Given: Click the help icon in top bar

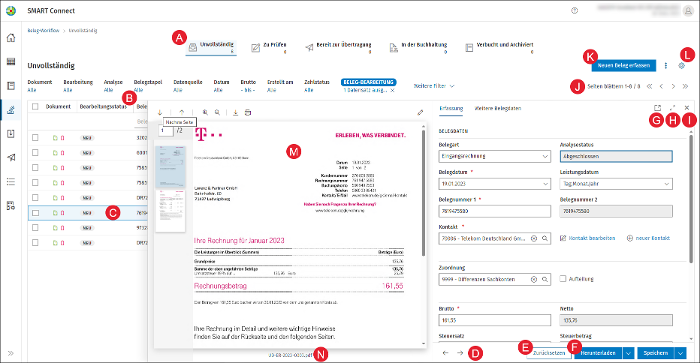Looking at the screenshot, I should pyautogui.click(x=575, y=11).
